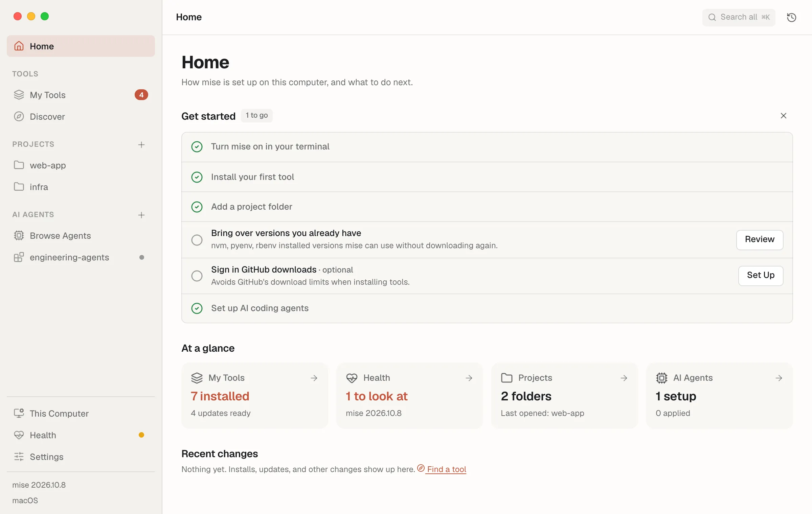812x514 pixels.
Task: Click the '1 to go' badge
Action: [x=257, y=116]
